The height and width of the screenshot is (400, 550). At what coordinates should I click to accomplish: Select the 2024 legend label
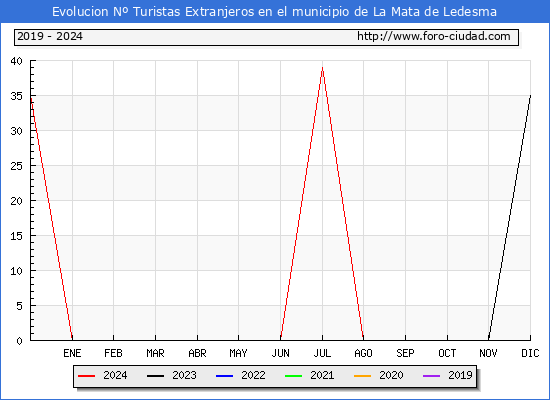click(115, 375)
